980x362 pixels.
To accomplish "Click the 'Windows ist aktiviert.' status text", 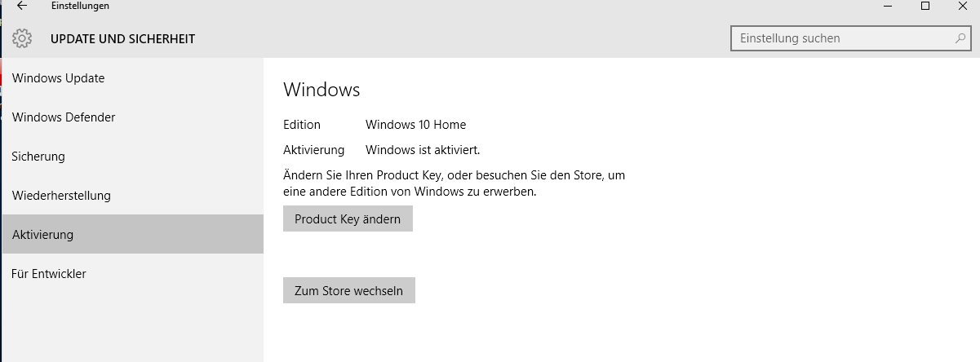I will pyautogui.click(x=423, y=150).
